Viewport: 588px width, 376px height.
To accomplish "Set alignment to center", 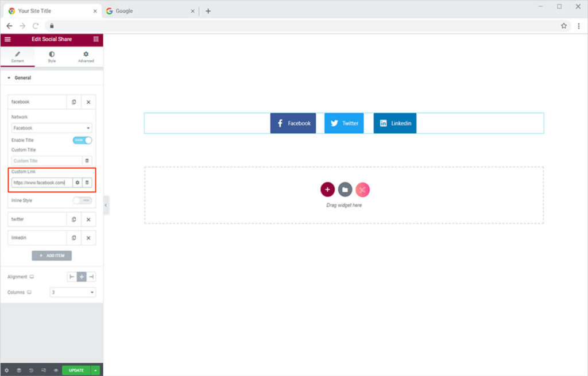I will 82,277.
